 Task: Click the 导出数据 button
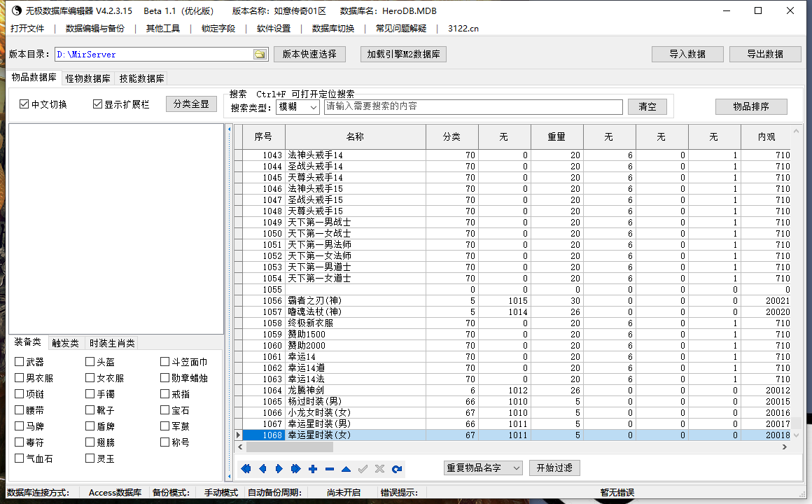pyautogui.click(x=765, y=54)
